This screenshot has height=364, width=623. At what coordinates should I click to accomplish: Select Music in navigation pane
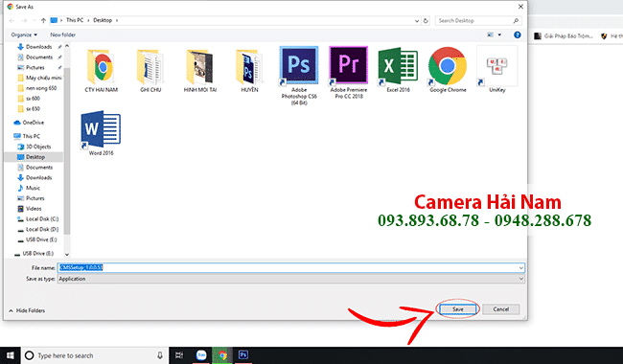29,188
